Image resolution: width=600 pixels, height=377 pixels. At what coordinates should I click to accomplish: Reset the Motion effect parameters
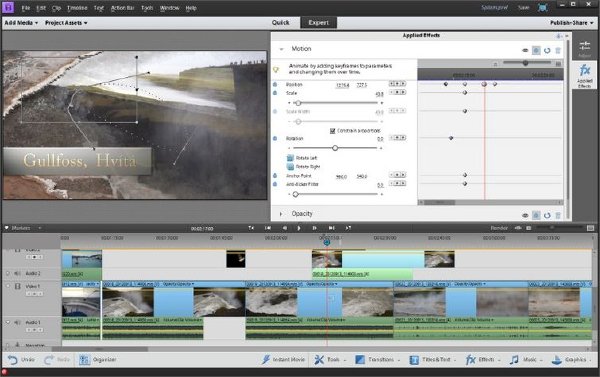pyautogui.click(x=547, y=51)
